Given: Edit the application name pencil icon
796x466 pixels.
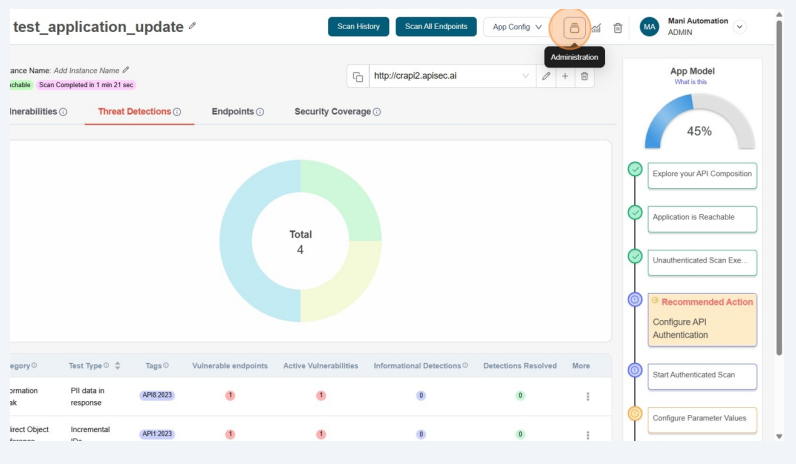Looking at the screenshot, I should [192, 26].
